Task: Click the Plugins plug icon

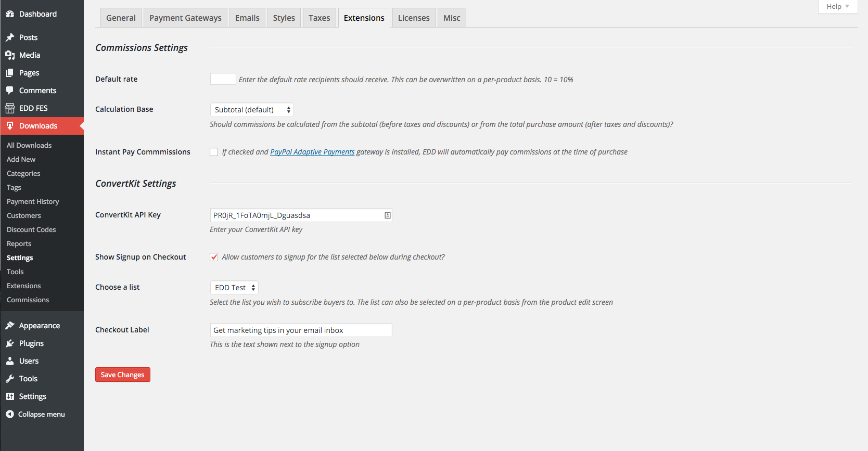Action: click(10, 343)
